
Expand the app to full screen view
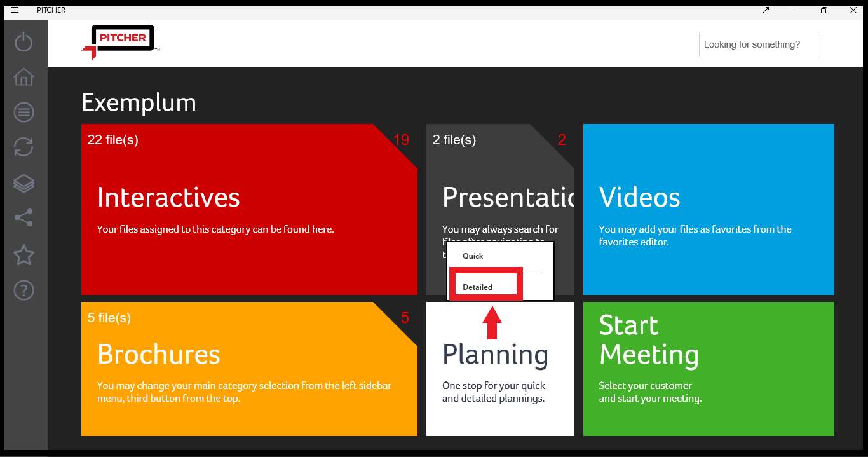pyautogui.click(x=765, y=10)
